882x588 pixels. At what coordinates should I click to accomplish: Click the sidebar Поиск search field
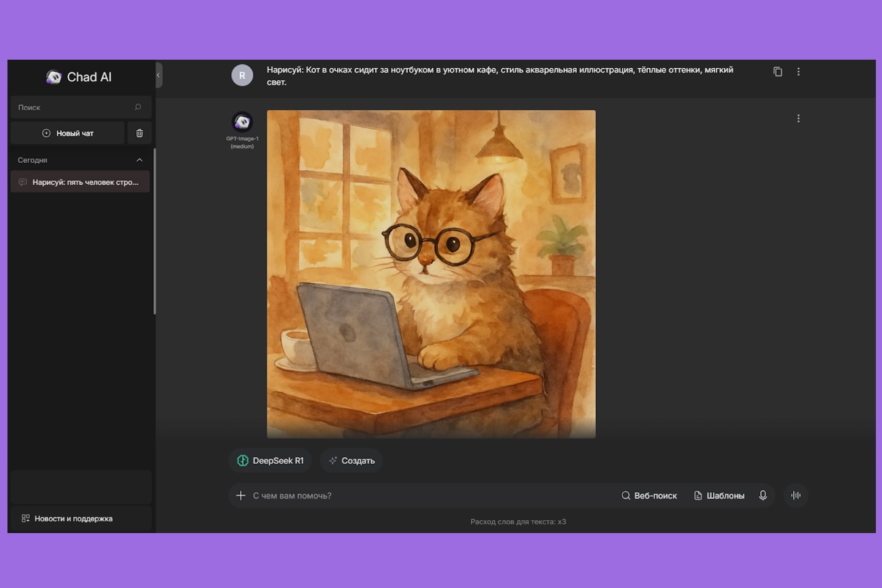(71, 107)
